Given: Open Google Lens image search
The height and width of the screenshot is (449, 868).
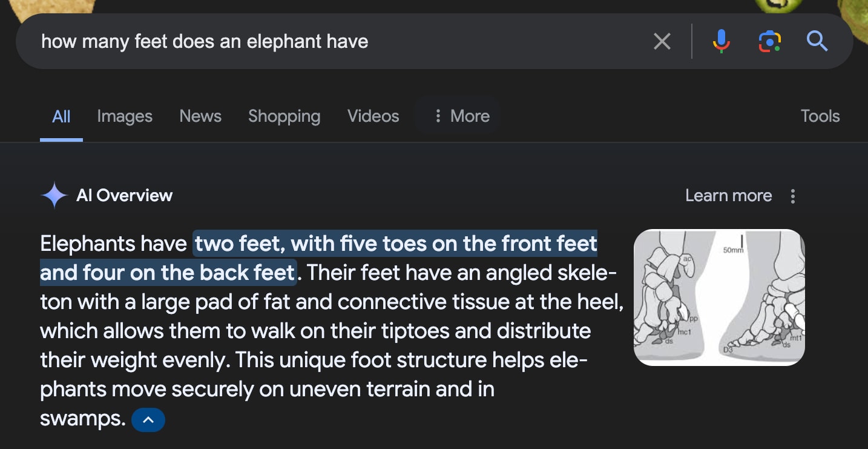Looking at the screenshot, I should (x=769, y=42).
